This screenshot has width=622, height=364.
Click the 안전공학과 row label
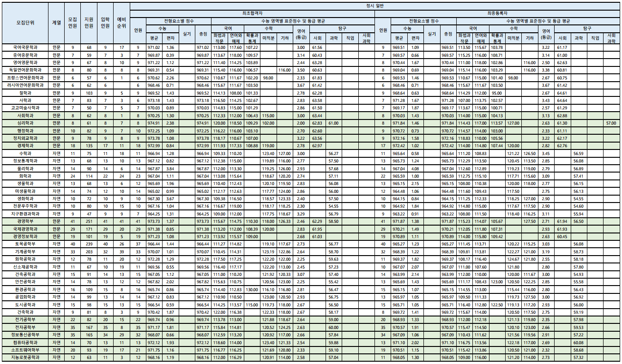pyautogui.click(x=25, y=282)
